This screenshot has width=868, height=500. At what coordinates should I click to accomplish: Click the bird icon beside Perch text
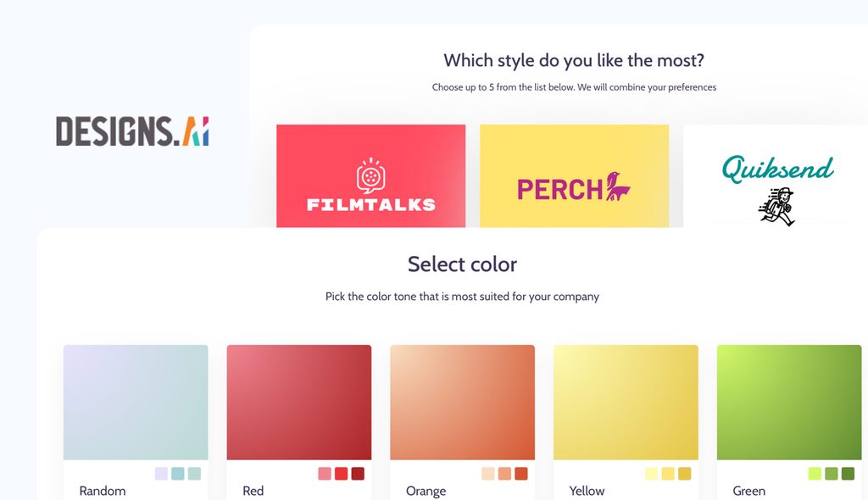[x=618, y=186]
